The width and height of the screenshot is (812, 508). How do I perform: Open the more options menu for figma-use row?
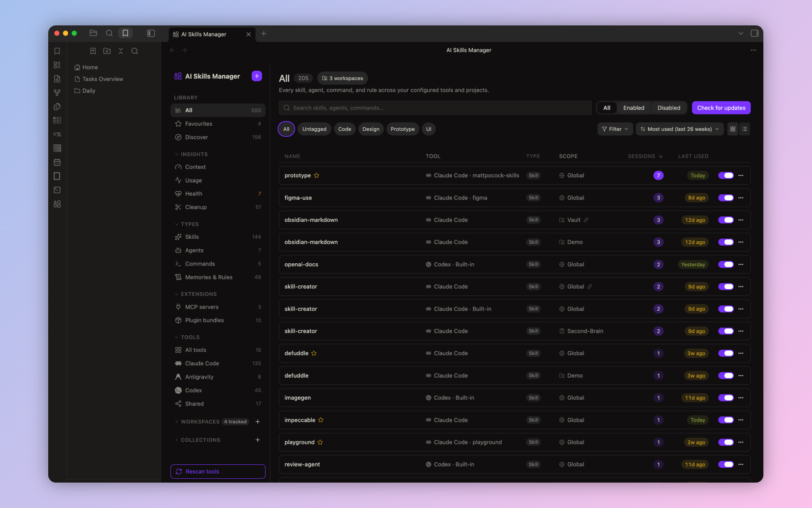click(741, 198)
